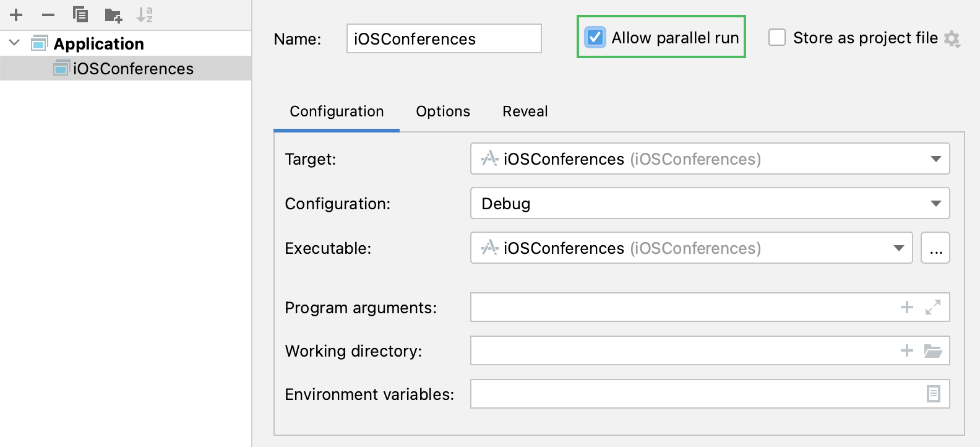The image size is (980, 447).
Task: Click the Add New Configuration plus icon
Action: pyautogui.click(x=16, y=15)
